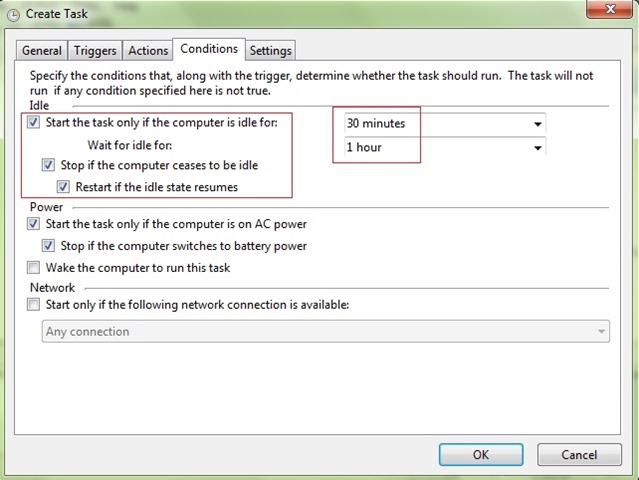This screenshot has height=480, width=639.
Task: Switch to the General tab
Action: (x=42, y=51)
